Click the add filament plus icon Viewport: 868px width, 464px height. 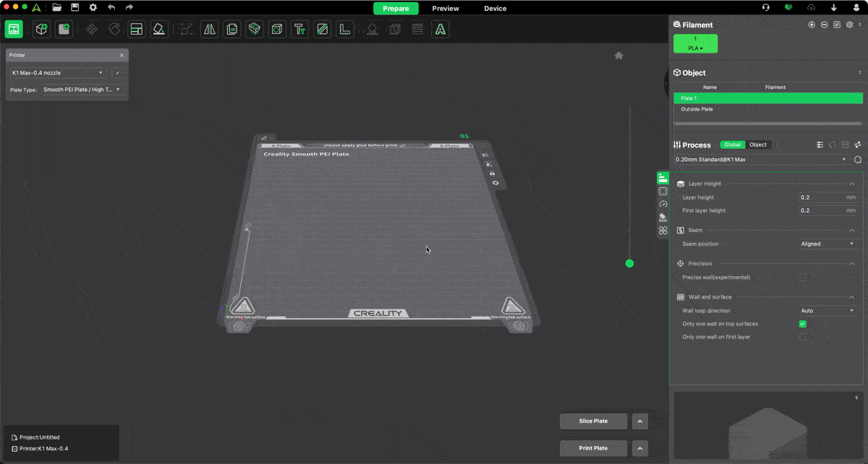(x=812, y=25)
